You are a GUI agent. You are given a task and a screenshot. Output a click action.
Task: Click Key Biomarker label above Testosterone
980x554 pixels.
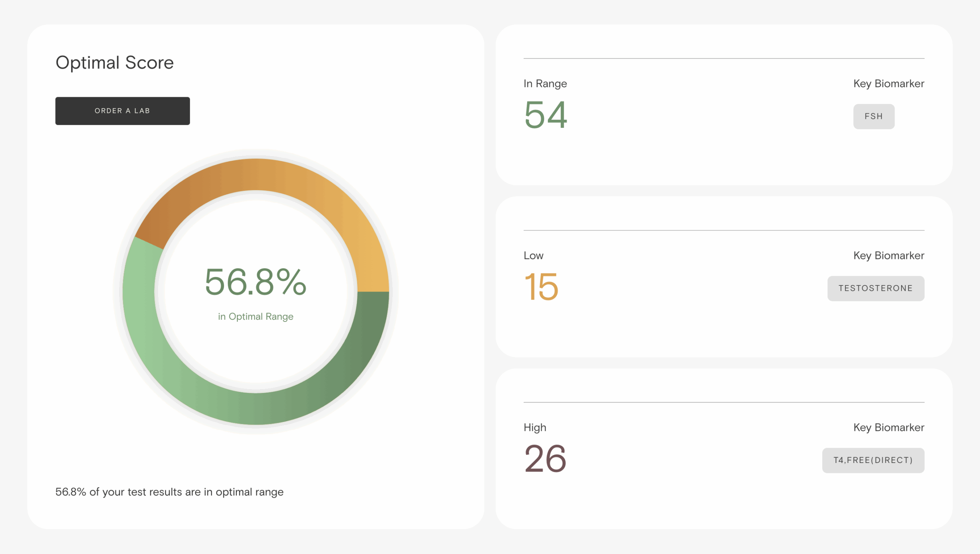[889, 256]
